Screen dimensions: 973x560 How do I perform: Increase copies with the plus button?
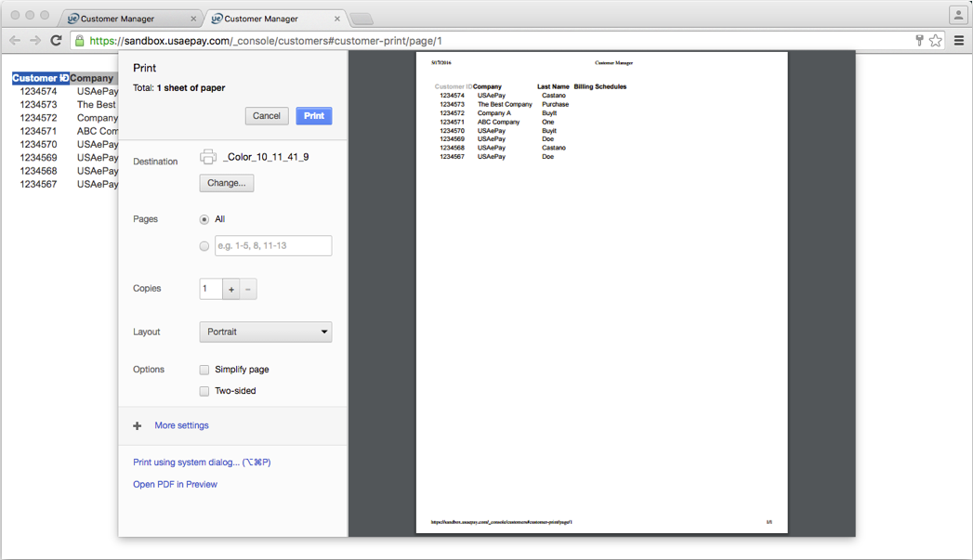click(231, 290)
